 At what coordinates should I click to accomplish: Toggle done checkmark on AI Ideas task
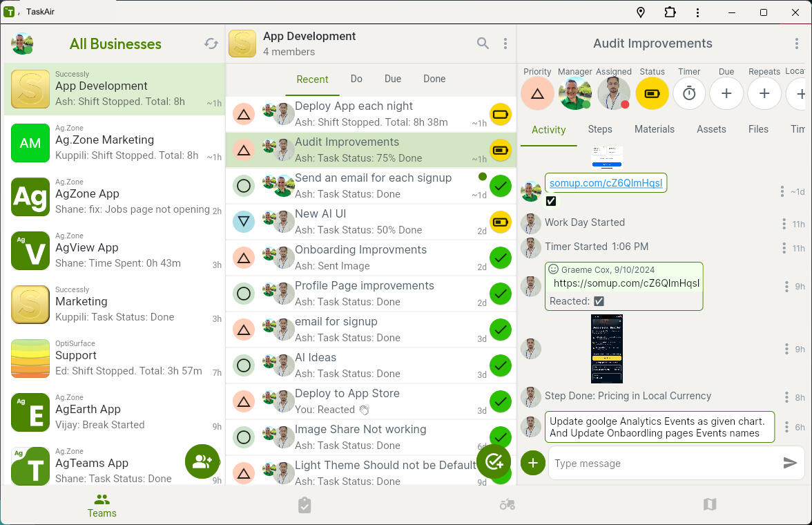click(x=501, y=365)
